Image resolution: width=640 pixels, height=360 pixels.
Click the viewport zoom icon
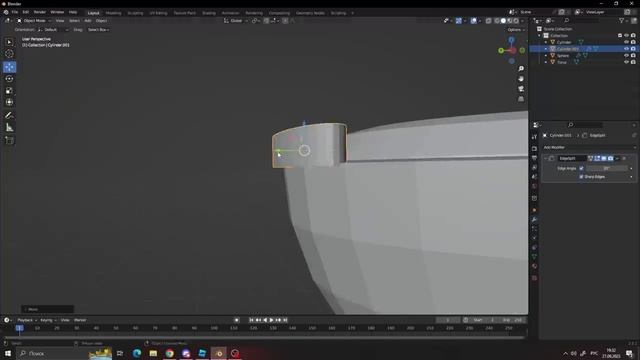click(521, 69)
